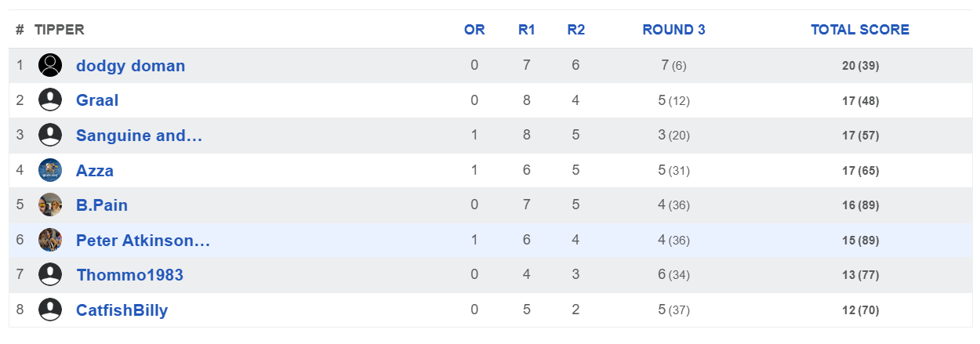Sort table by R2 column

[575, 30]
